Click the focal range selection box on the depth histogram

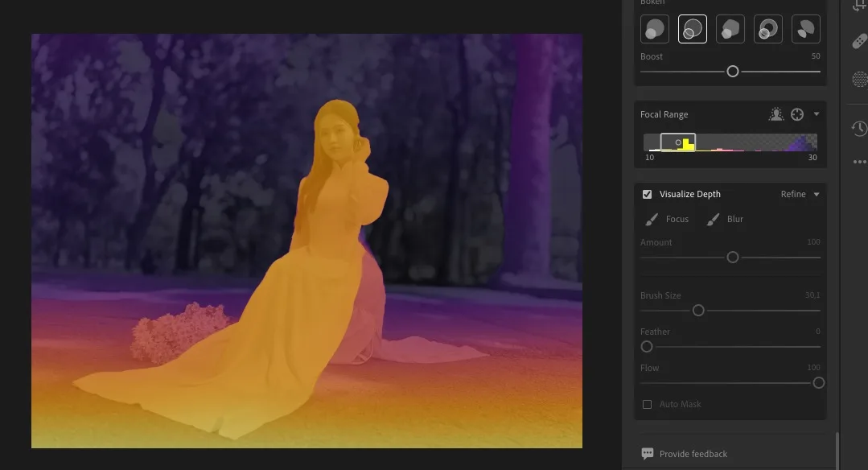pyautogui.click(x=678, y=142)
